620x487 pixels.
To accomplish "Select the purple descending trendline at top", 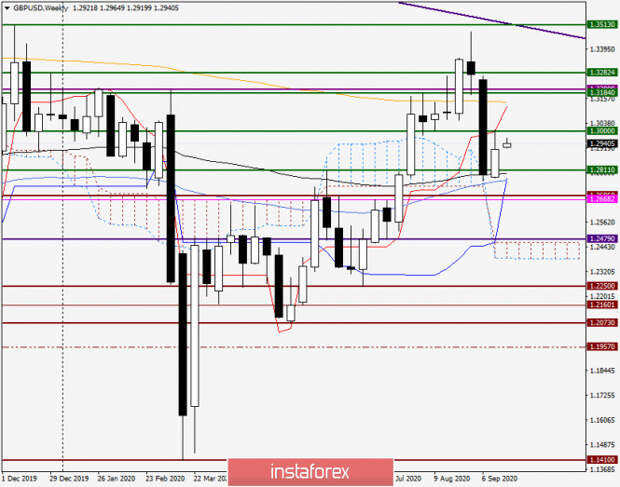I will (492, 21).
